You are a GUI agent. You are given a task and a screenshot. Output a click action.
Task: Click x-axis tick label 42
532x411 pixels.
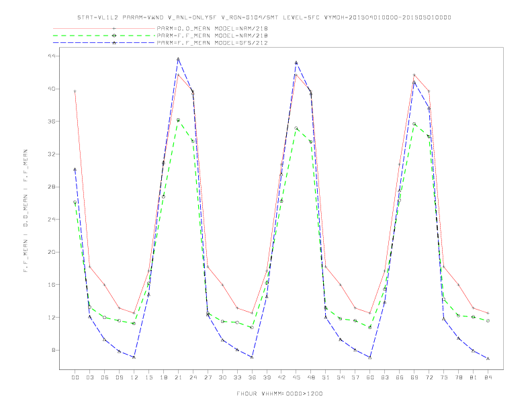point(281,377)
